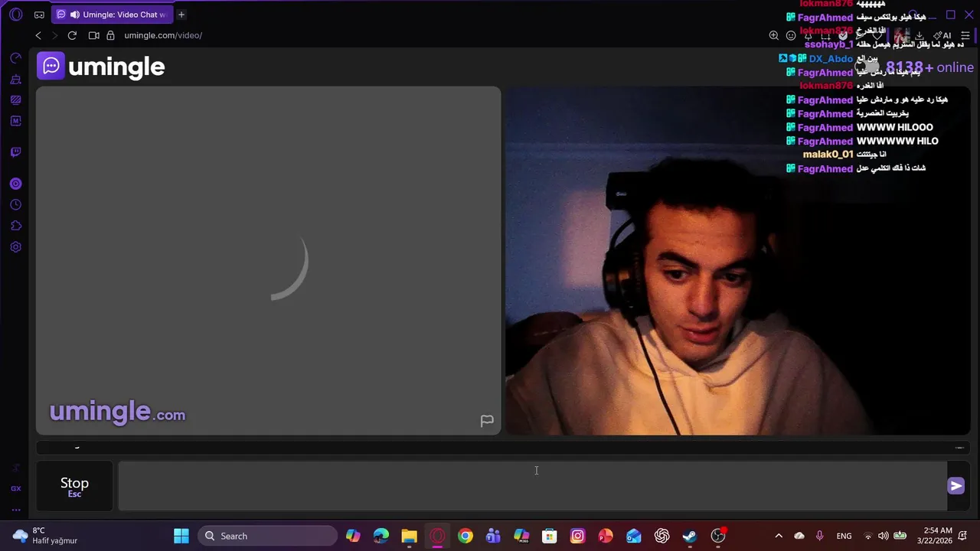Switch to OBS Studio taskbar icon

[718, 536]
